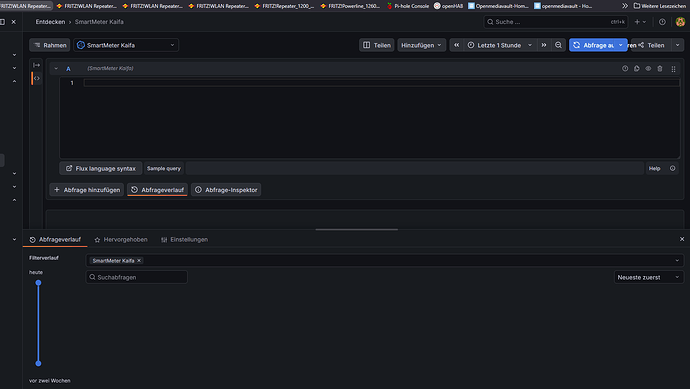Switch to the Hervorgehoben tab
690x389 pixels.
tap(121, 239)
